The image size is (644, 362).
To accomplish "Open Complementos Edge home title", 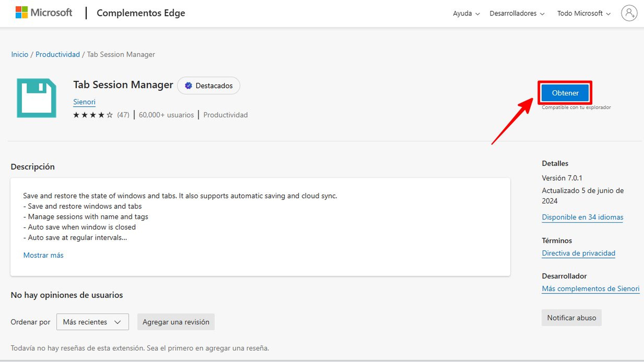I will coord(141,13).
